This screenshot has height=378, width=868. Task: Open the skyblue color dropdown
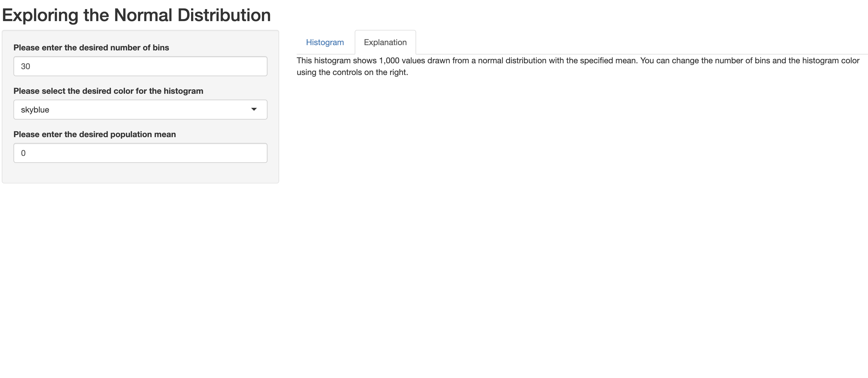coord(140,109)
